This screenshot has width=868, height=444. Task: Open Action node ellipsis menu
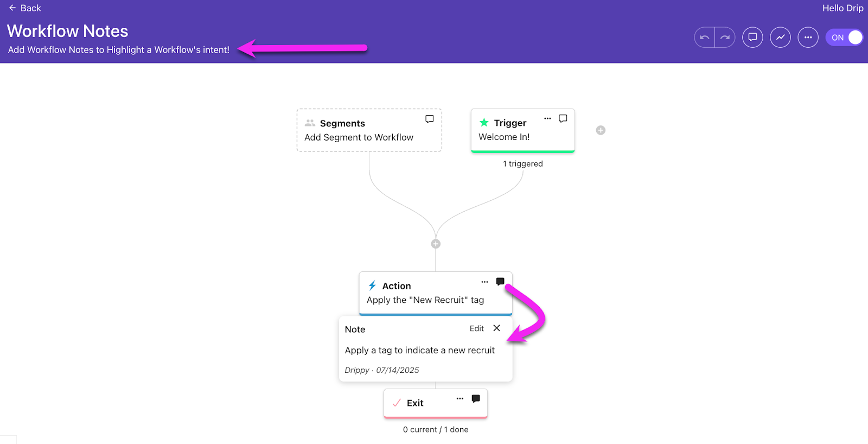[x=484, y=282]
